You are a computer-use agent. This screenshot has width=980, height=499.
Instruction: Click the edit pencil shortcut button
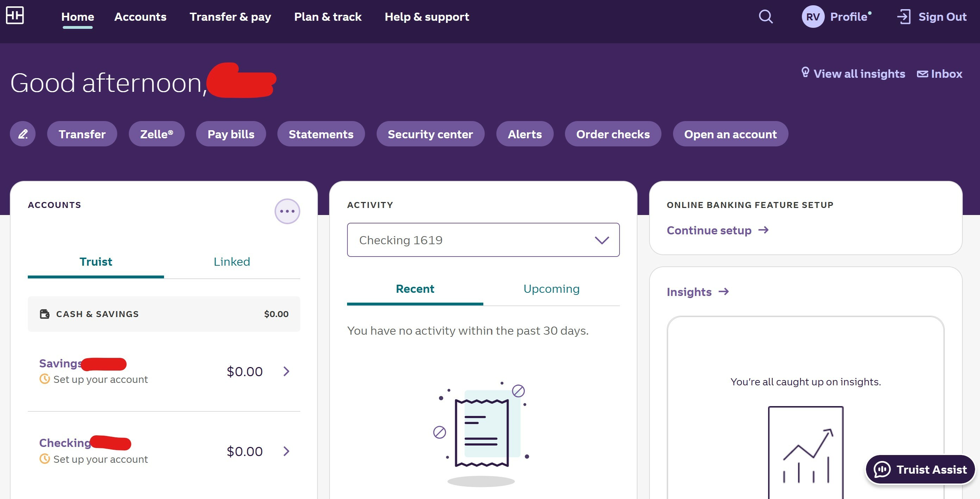[x=23, y=134]
